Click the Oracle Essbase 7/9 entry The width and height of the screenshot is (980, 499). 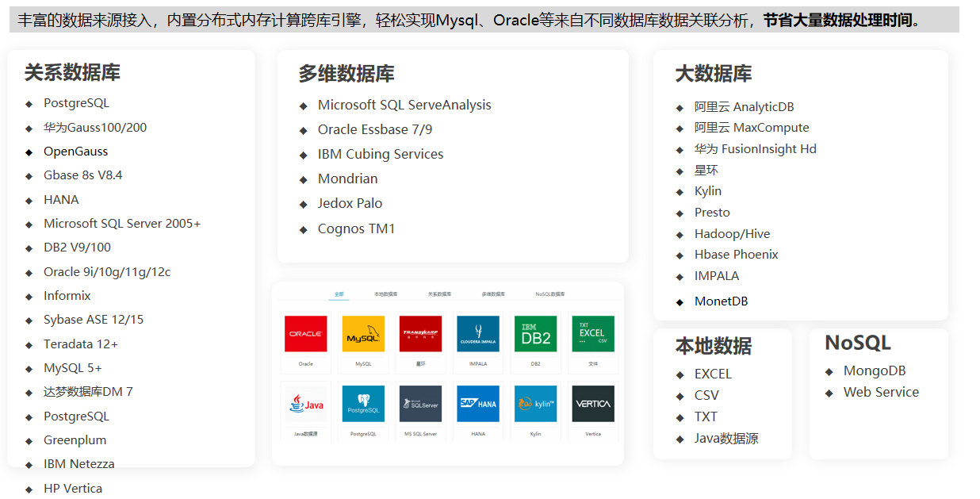coord(375,130)
